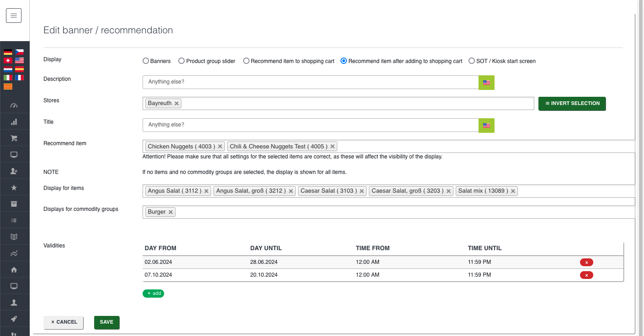
Task: Select the Product group slider option
Action: click(x=181, y=61)
